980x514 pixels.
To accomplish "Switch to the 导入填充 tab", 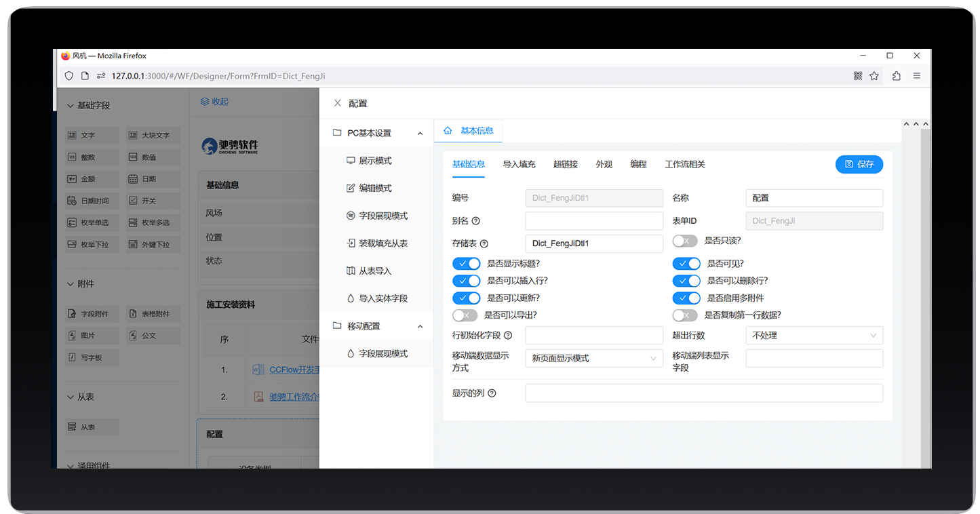I will point(519,164).
